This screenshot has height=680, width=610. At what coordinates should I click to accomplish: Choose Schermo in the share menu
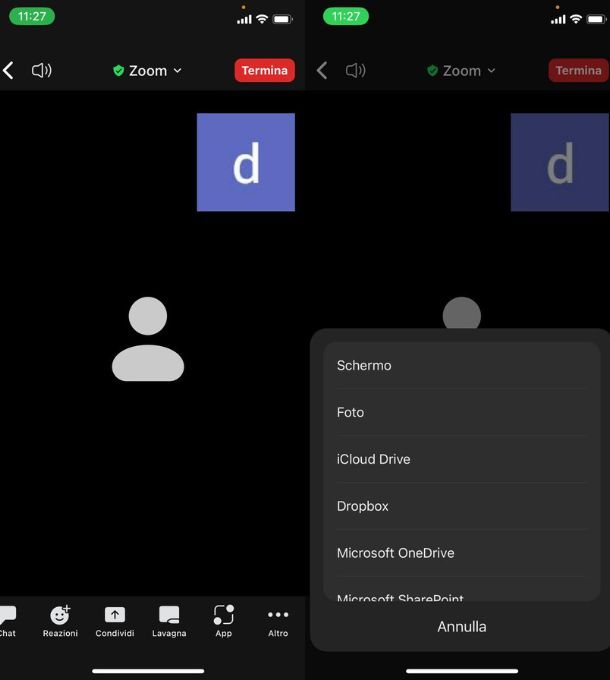462,366
